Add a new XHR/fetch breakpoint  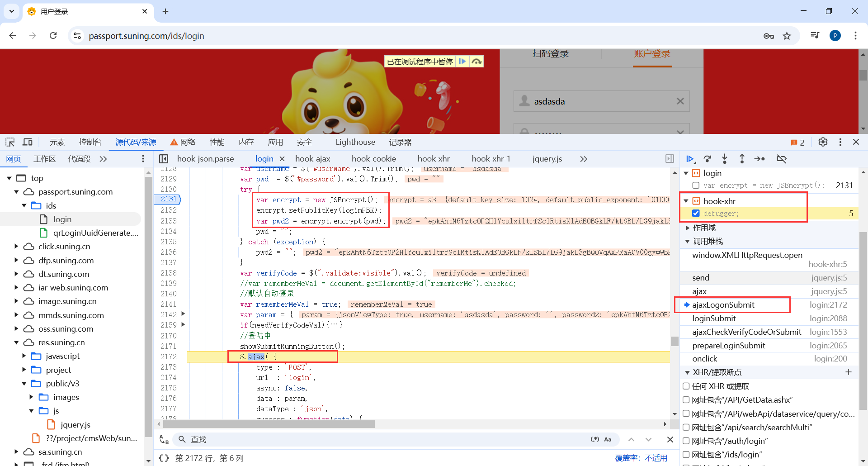coord(849,372)
